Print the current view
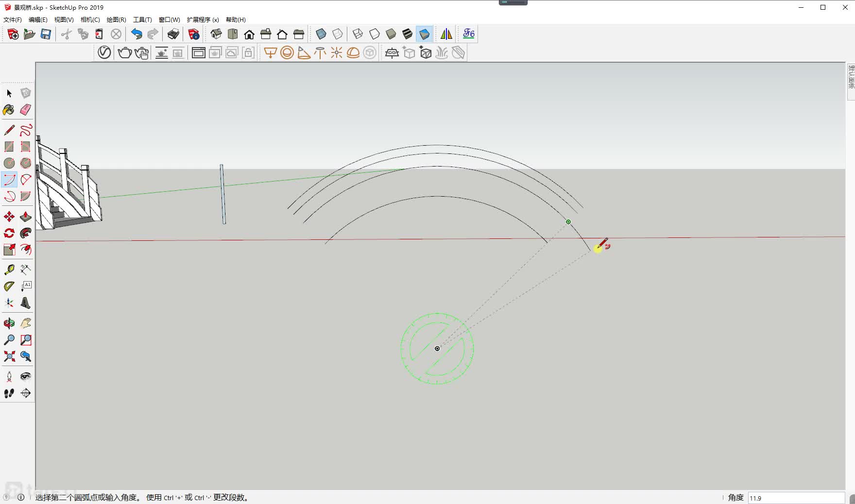 (x=173, y=34)
